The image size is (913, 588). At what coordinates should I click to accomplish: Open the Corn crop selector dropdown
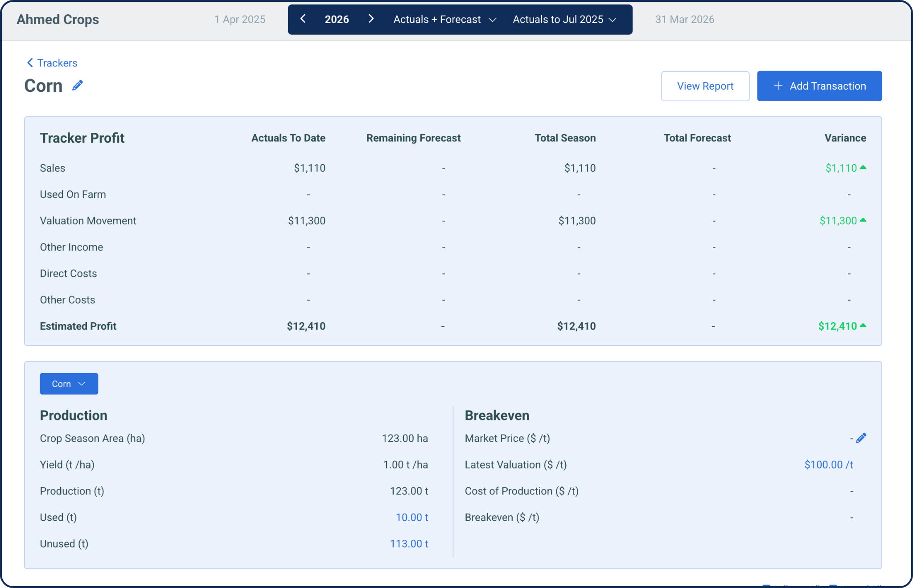[x=69, y=384]
